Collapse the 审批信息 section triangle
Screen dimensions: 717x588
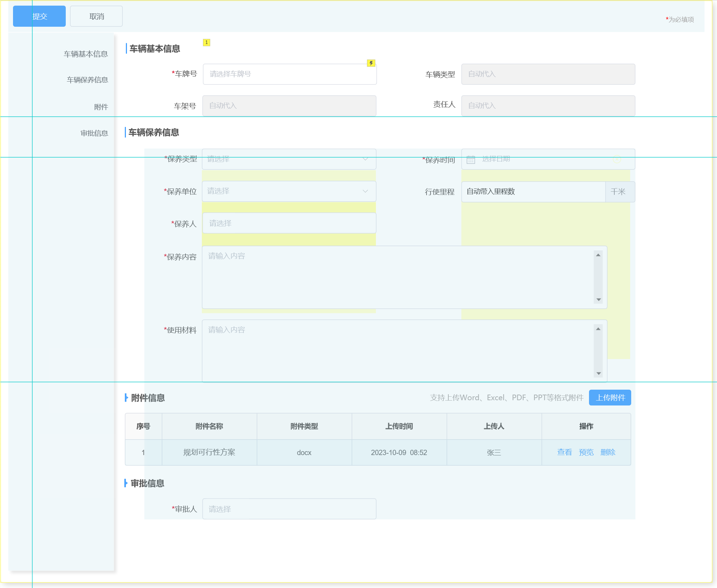click(126, 483)
